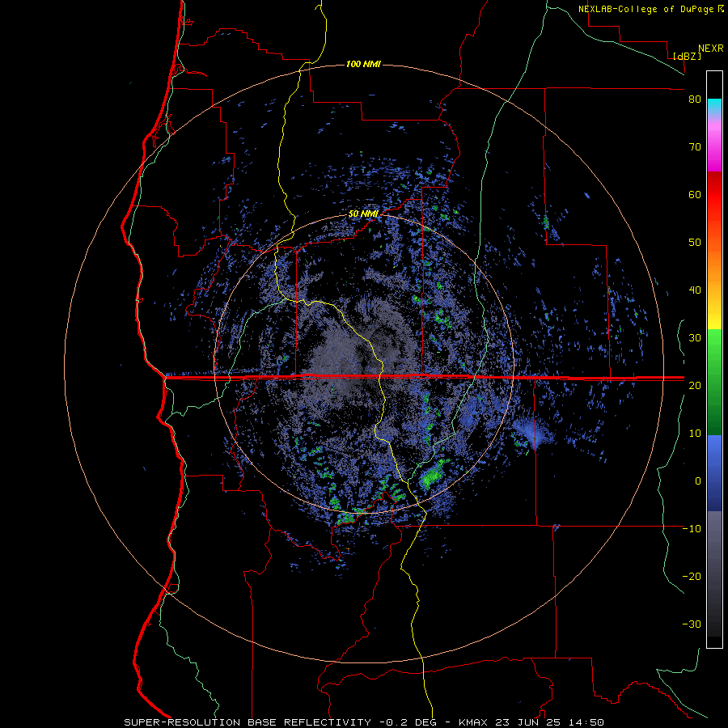Screen dimensions: 728x728
Task: Click the KMAX station identifier
Action: pos(473,722)
